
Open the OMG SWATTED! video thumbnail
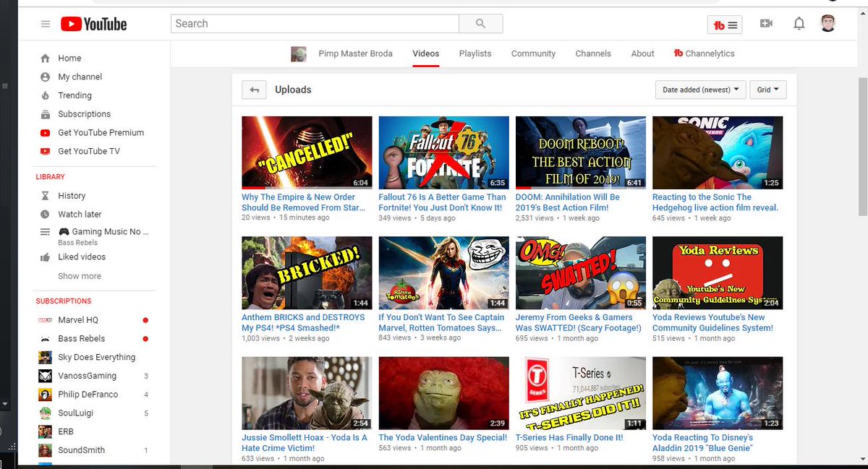coord(581,272)
